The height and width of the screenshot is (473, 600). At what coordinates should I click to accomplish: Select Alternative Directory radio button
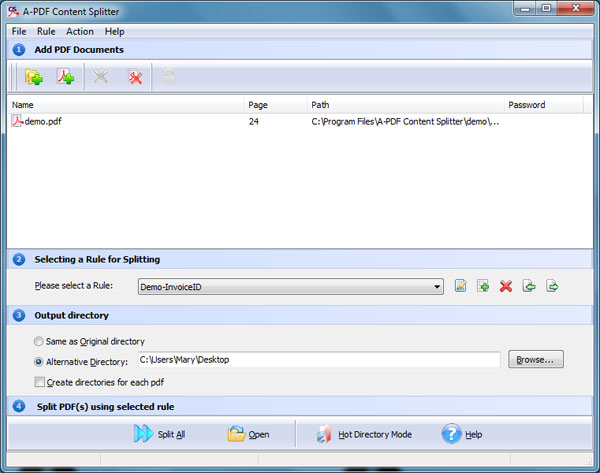[38, 362]
